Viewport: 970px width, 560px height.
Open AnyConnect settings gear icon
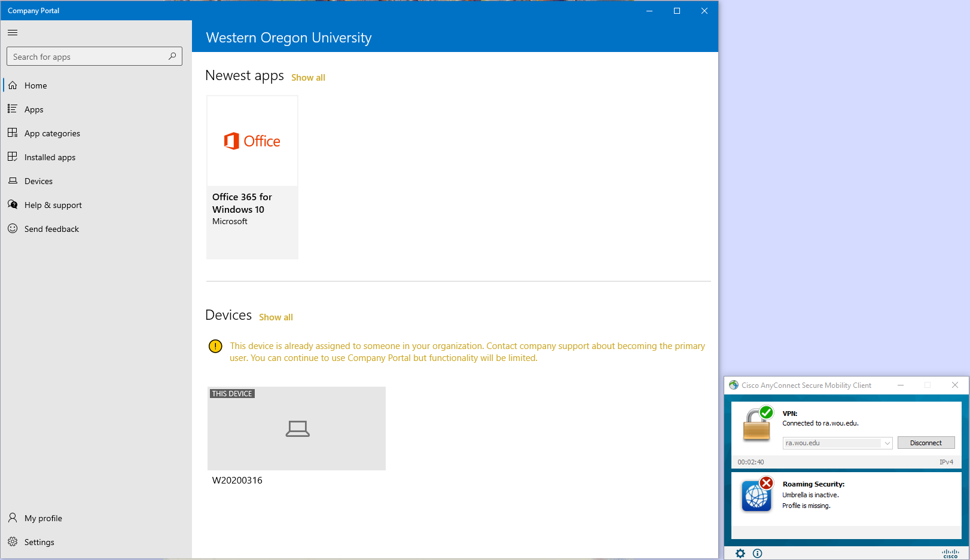point(740,553)
